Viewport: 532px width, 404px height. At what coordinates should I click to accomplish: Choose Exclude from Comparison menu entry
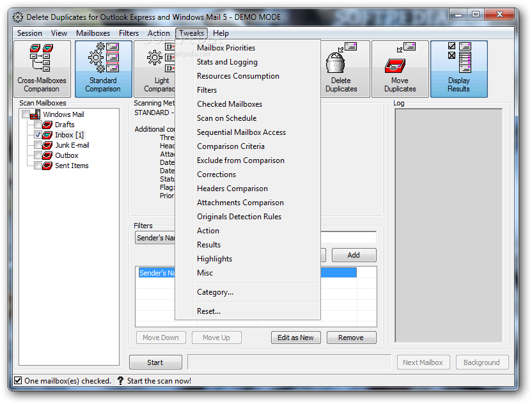[247, 160]
